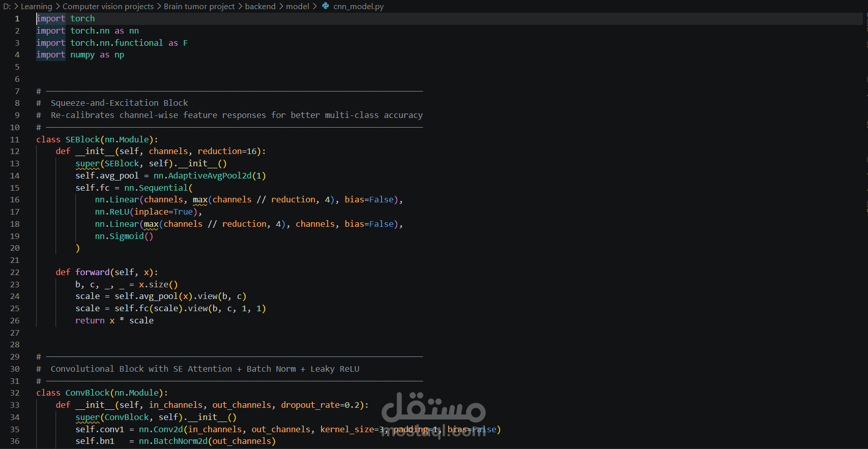The height and width of the screenshot is (449, 868).
Task: Click the Python file icon in breadcrumb
Action: coord(326,6)
